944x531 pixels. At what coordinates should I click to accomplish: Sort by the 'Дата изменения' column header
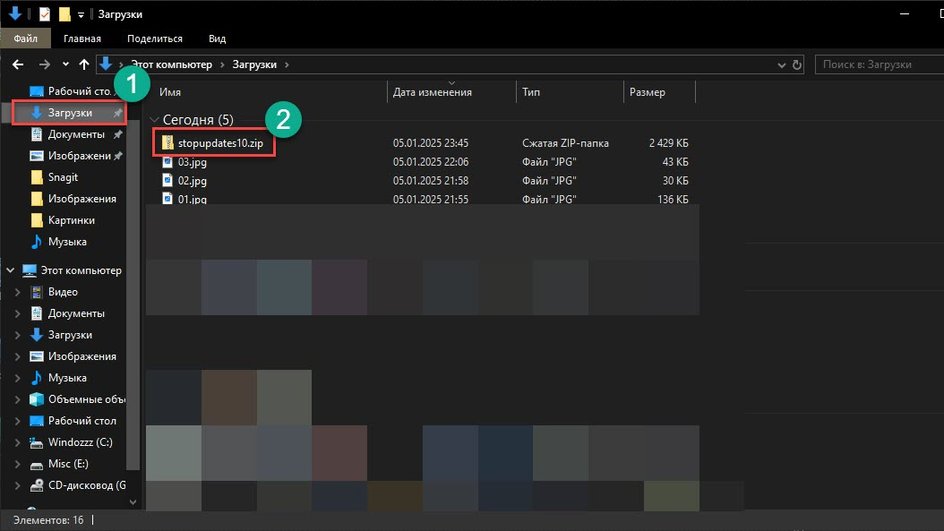[432, 92]
